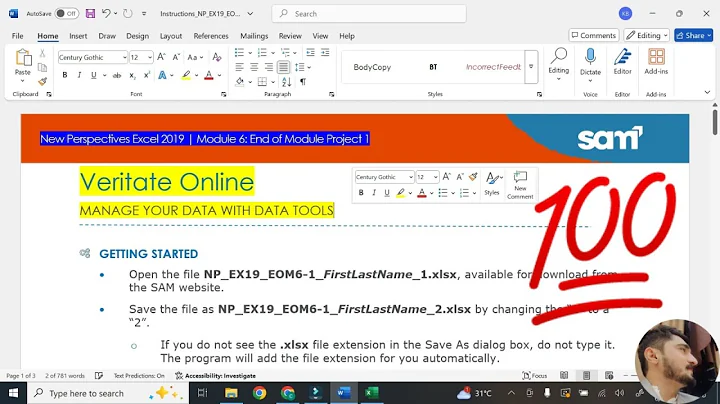Screen dimensions: 720x404
Task: Apply the BT style
Action: 433,67
